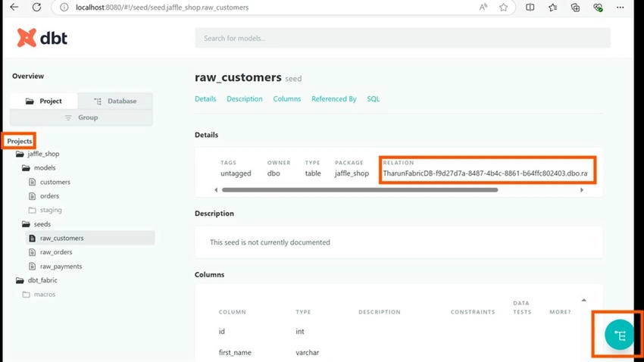The image size is (644, 362).
Task: Click the seeds folder icon
Action: 26,224
